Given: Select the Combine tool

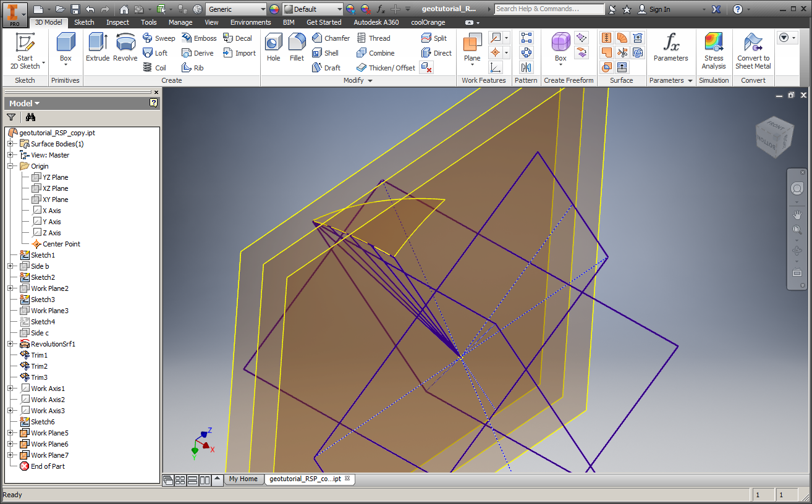Looking at the screenshot, I should pos(375,53).
